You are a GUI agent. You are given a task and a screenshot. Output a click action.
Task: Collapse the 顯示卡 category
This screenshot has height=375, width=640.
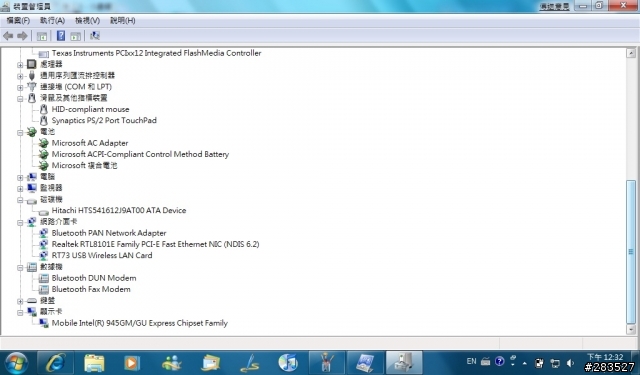(x=20, y=313)
